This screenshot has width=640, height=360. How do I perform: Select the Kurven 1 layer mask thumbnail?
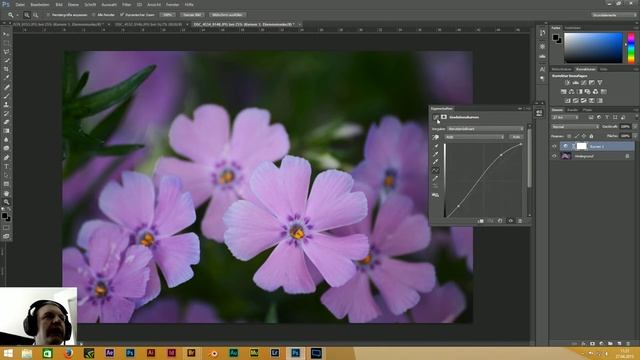(x=581, y=146)
